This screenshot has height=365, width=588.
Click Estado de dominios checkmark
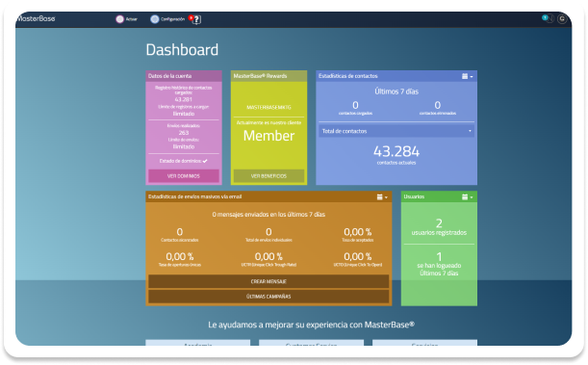pyautogui.click(x=205, y=161)
